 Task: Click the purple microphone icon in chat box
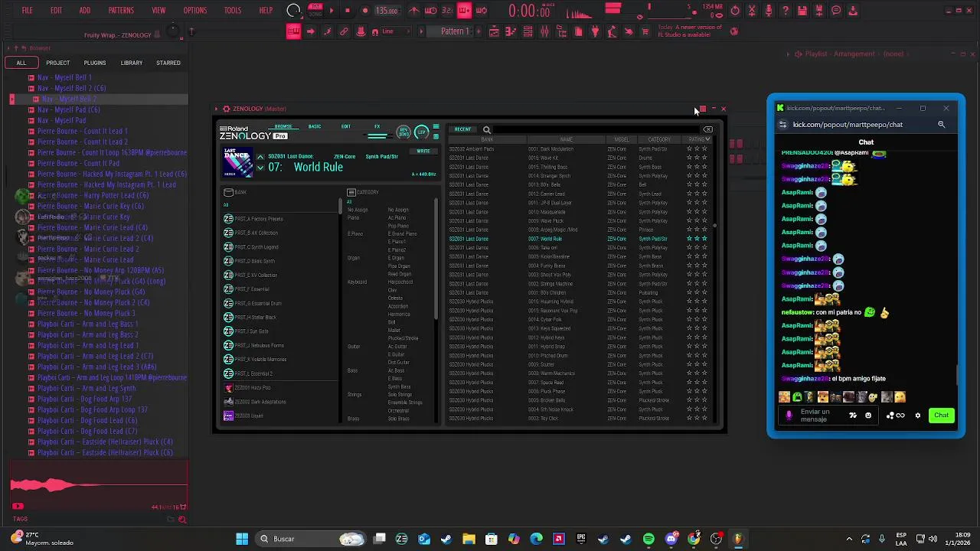789,416
